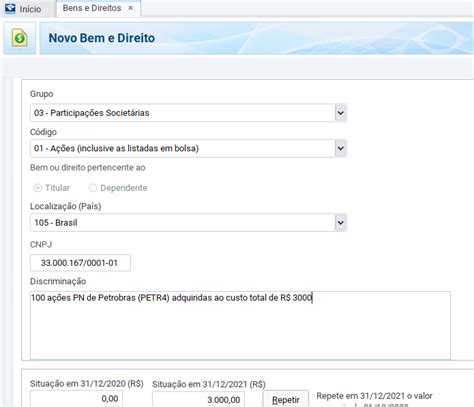Click the Discriminação label
Viewport: 474px width, 407px height.
click(58, 282)
